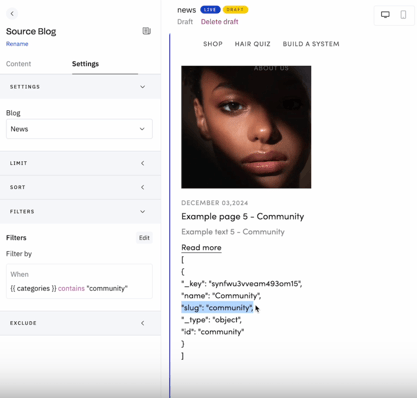The width and height of the screenshot is (417, 398).
Task: Click Delete draft link
Action: [x=219, y=22]
